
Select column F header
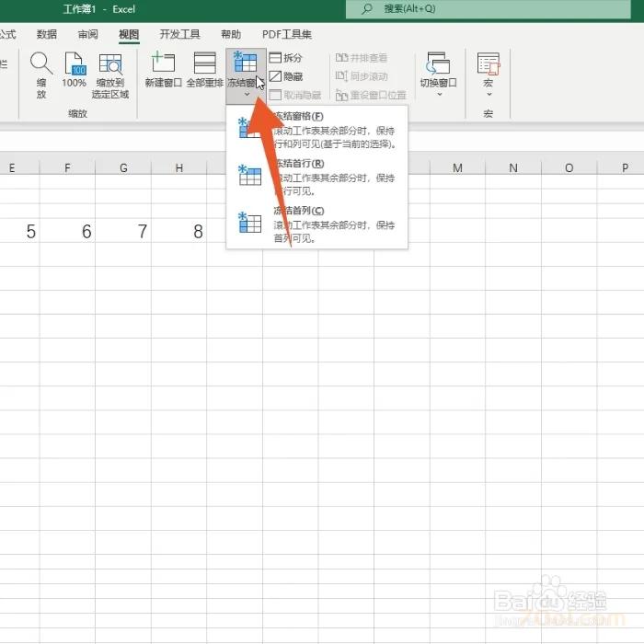(x=67, y=167)
